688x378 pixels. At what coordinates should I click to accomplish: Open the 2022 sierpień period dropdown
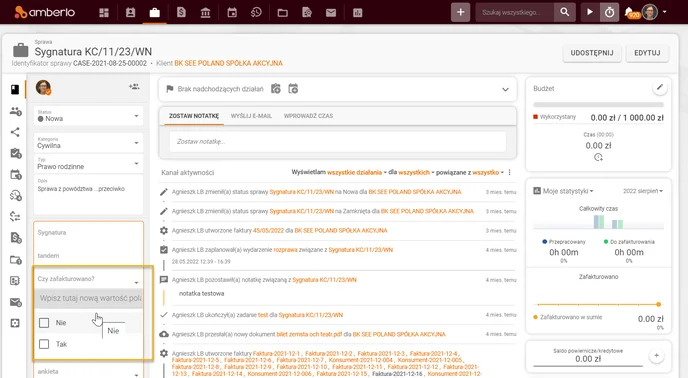(x=643, y=191)
